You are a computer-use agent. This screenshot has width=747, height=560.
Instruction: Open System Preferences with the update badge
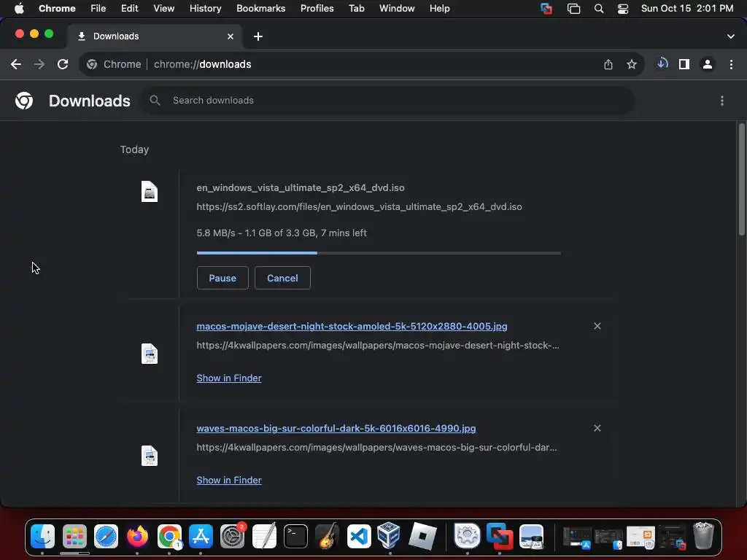click(233, 536)
